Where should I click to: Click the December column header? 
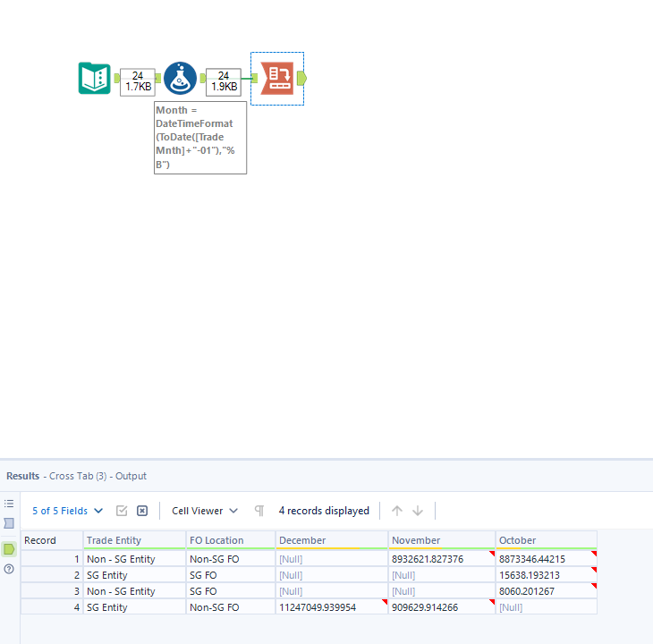click(332, 540)
